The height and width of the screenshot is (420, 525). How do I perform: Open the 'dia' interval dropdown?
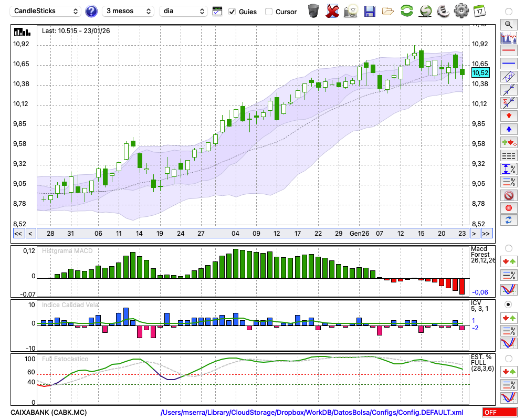pyautogui.click(x=183, y=11)
